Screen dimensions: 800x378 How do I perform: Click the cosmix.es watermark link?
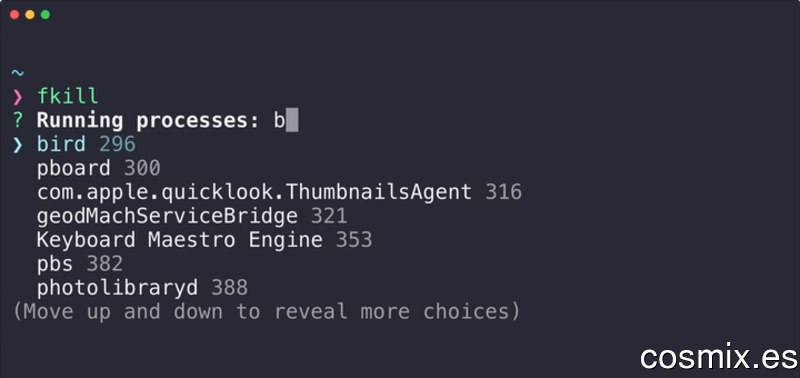pyautogui.click(x=719, y=357)
